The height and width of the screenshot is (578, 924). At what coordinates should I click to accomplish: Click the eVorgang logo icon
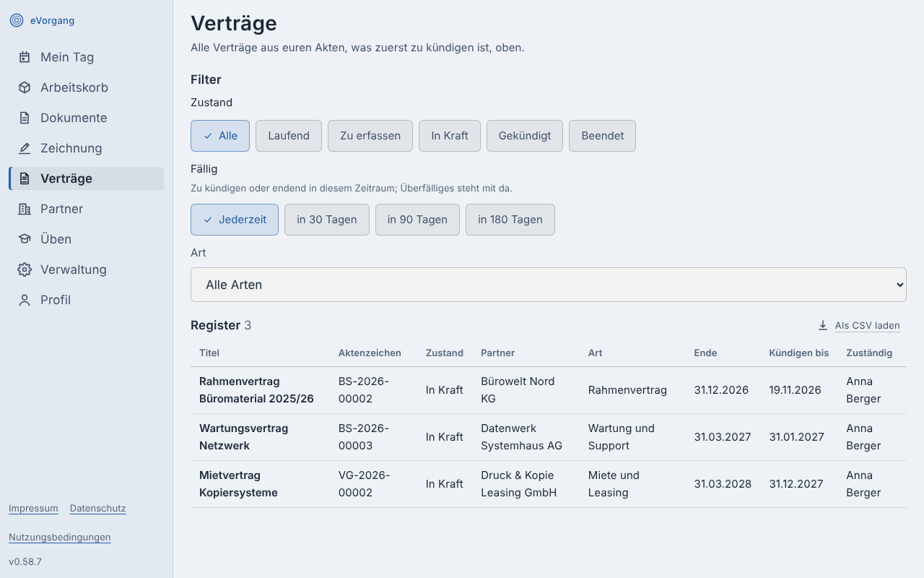(17, 20)
